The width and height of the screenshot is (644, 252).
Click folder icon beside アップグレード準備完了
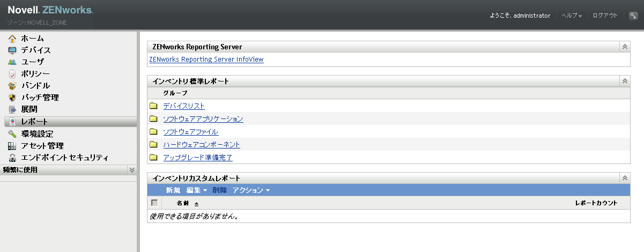coord(154,158)
